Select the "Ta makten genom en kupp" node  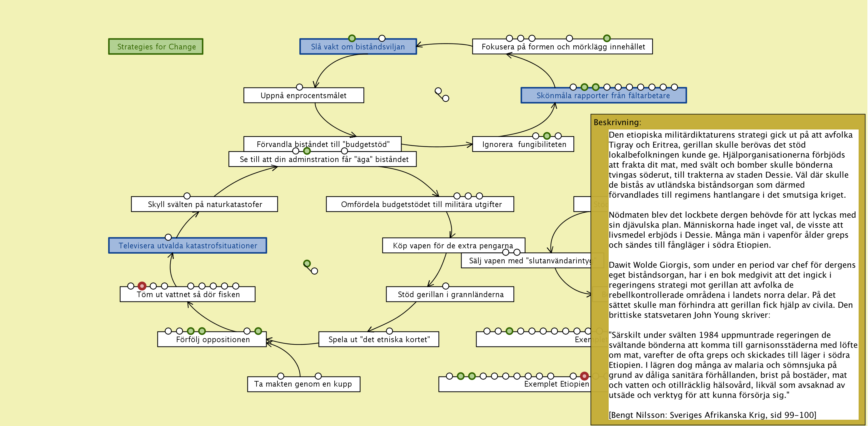click(x=303, y=384)
